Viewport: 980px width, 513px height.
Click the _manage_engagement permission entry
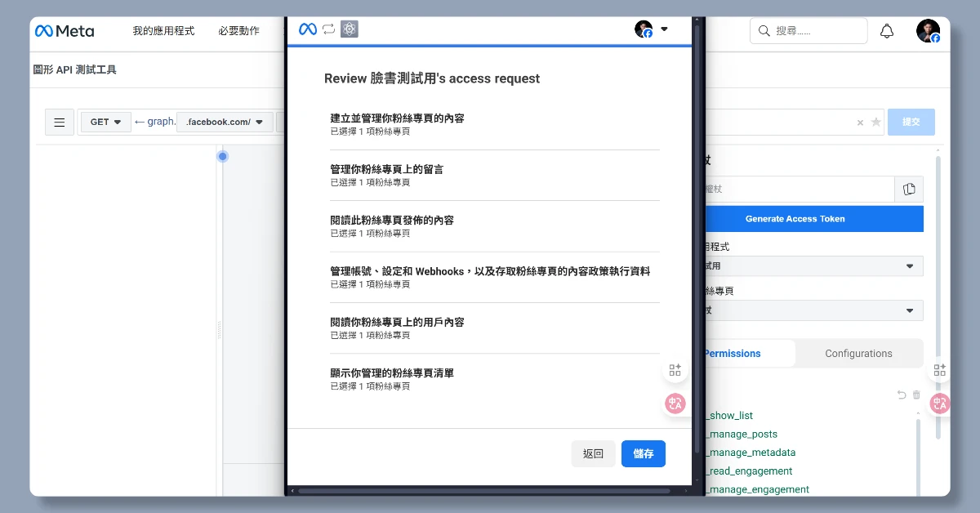(x=756, y=490)
